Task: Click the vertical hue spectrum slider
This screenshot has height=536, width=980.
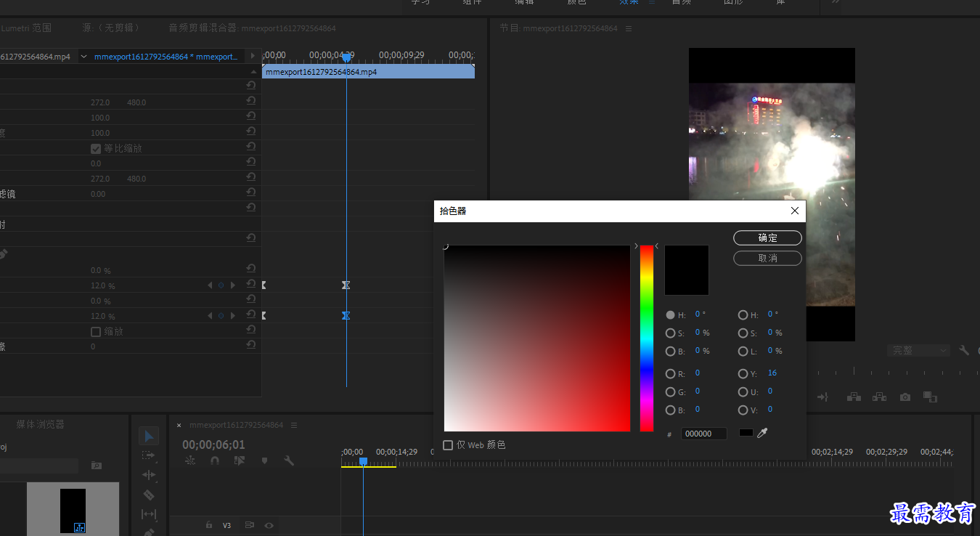Action: (646, 338)
